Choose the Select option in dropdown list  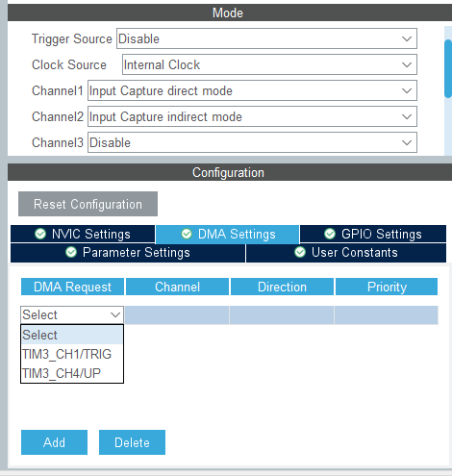72,335
